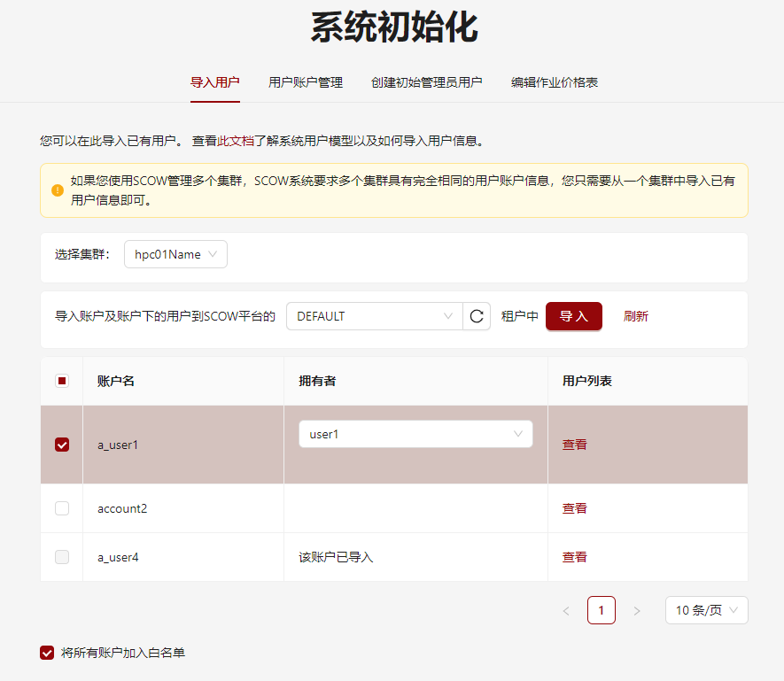The image size is (784, 681).
Task: Check the checkbox for account2
Action: click(61, 507)
